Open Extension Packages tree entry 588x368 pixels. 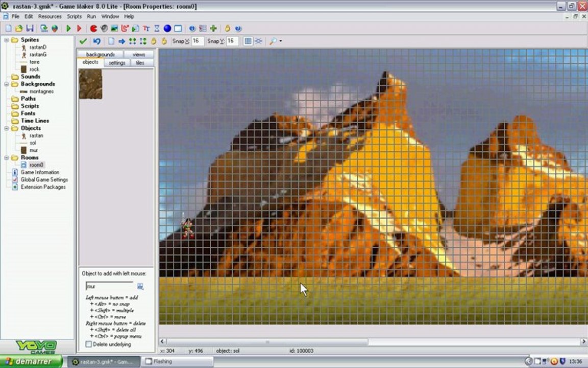(x=43, y=187)
